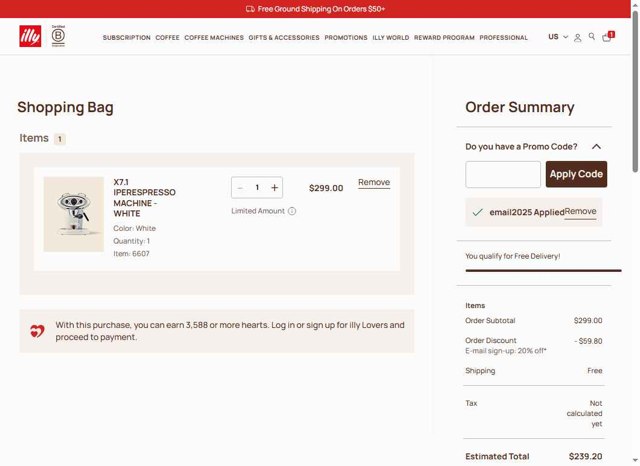Click the Limited Amount label

click(x=258, y=211)
